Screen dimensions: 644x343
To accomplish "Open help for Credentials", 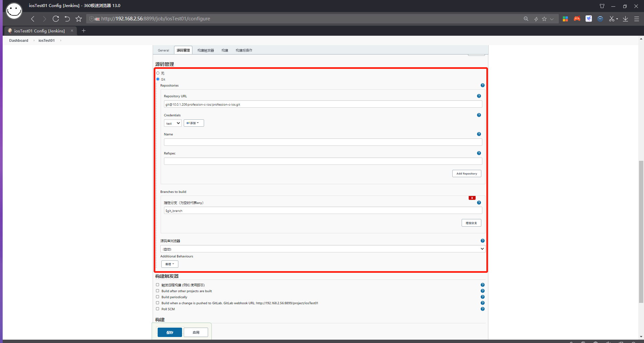I will 479,115.
